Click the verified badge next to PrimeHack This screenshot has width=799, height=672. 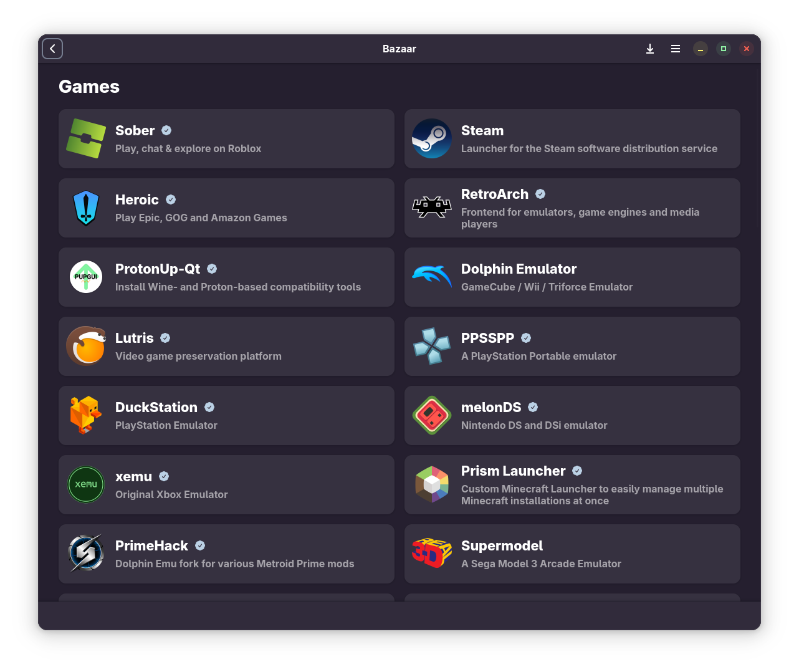pos(200,545)
